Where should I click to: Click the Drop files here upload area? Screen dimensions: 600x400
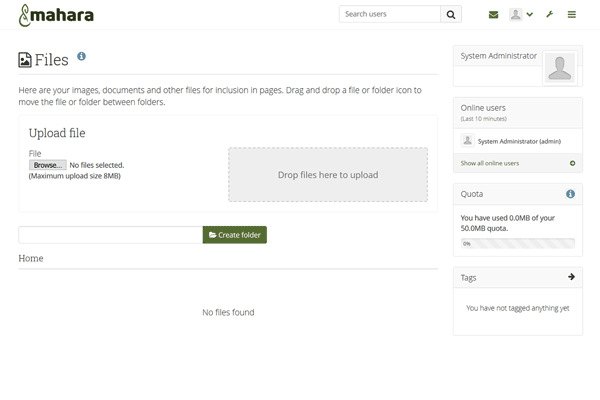[328, 175]
